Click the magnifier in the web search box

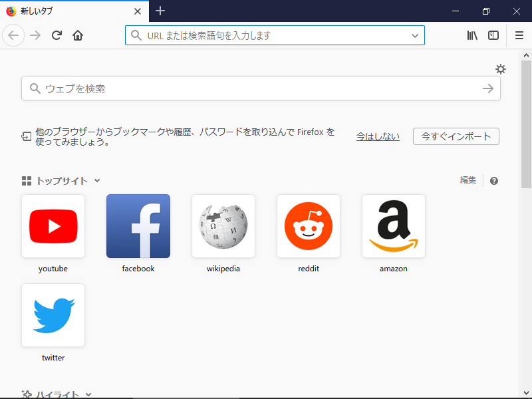(35, 88)
